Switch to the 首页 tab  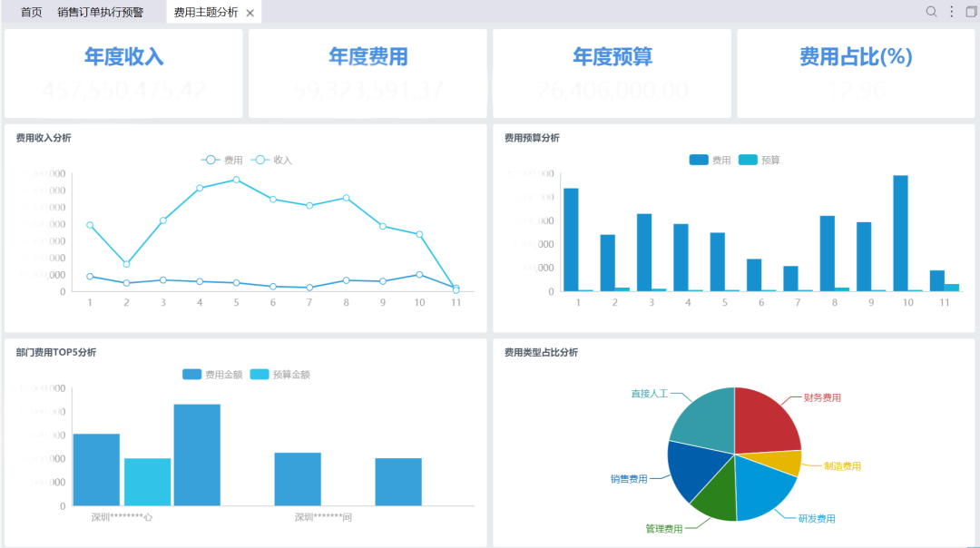(x=31, y=12)
